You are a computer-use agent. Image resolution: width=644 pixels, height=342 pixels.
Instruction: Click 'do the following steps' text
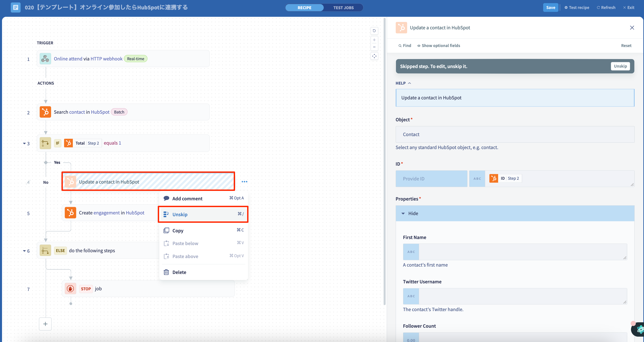[x=92, y=250]
